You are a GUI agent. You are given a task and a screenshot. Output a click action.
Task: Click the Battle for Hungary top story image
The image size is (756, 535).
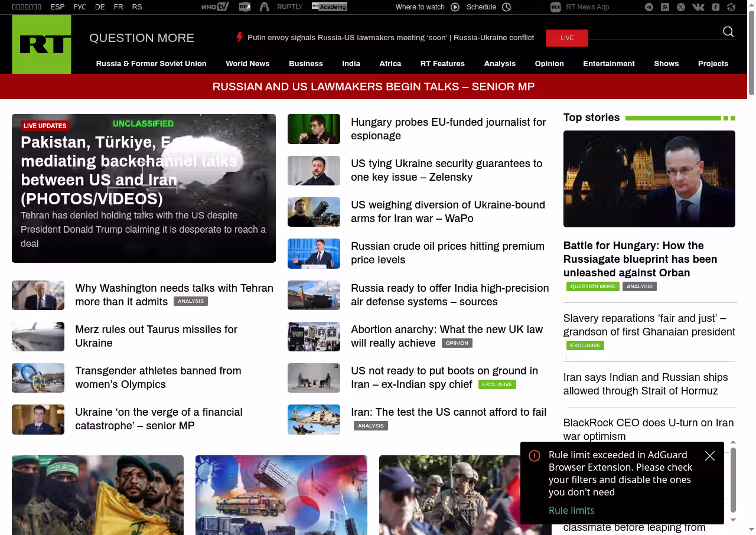point(649,179)
